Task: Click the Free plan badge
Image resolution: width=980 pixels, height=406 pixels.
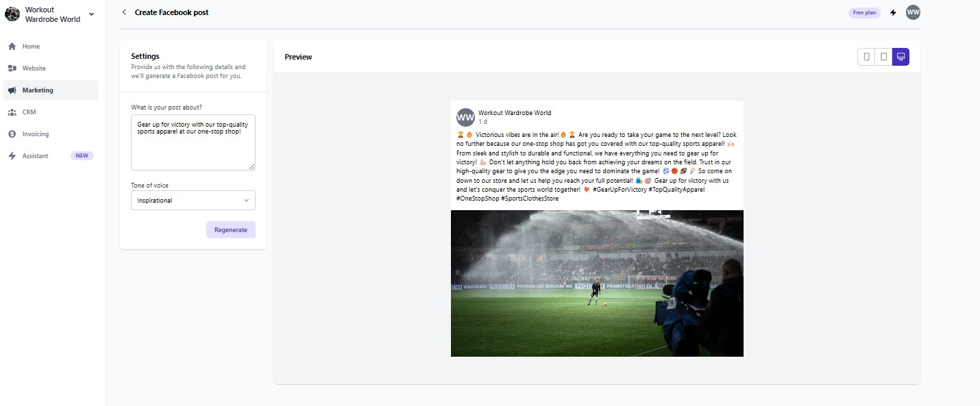Action: (x=864, y=12)
